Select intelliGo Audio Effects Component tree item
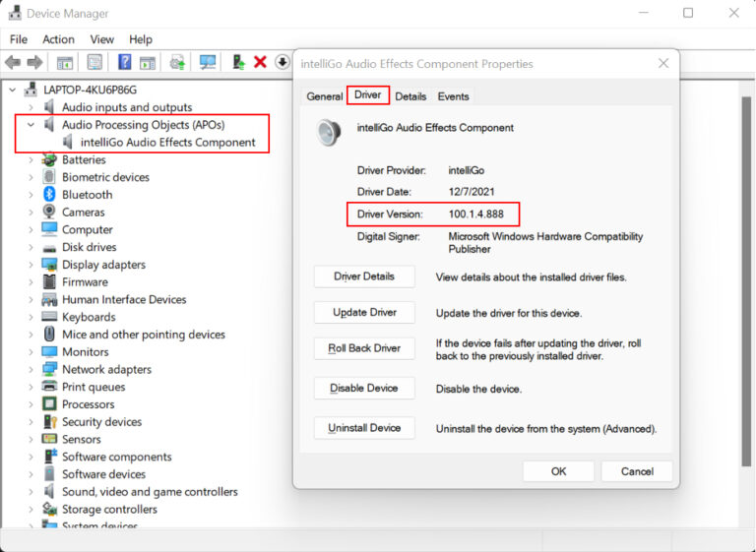Image resolution: width=756 pixels, height=552 pixels. click(167, 143)
